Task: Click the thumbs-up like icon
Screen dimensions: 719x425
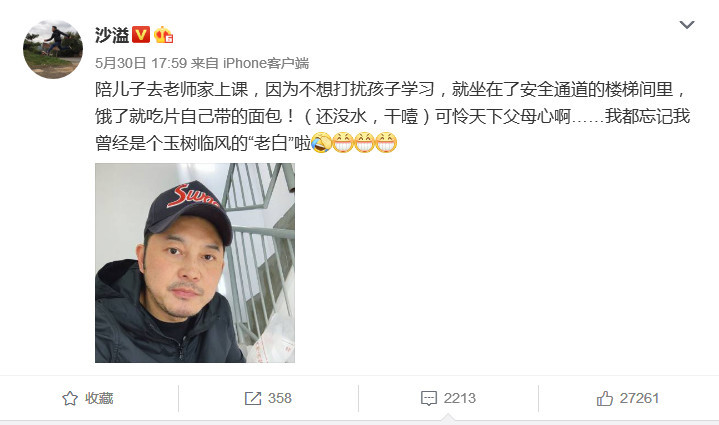Action: click(x=604, y=398)
